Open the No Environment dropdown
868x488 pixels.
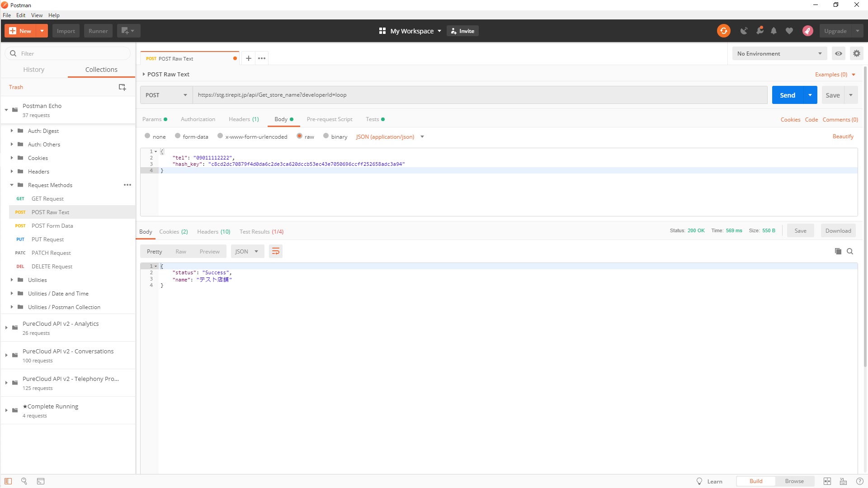[x=779, y=53]
